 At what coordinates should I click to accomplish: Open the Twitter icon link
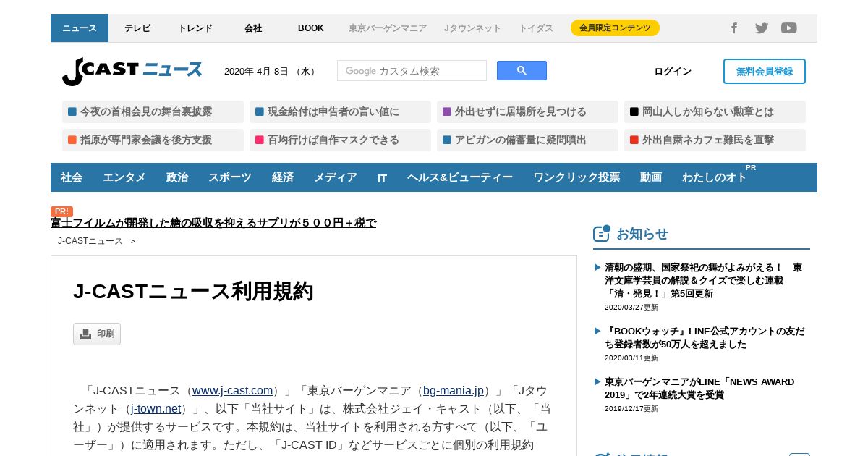point(762,28)
